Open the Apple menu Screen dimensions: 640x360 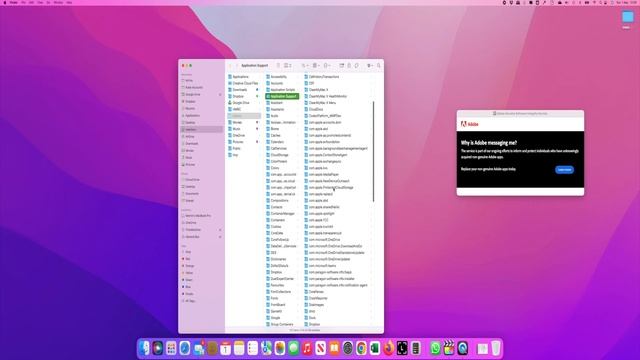pos(5,2)
